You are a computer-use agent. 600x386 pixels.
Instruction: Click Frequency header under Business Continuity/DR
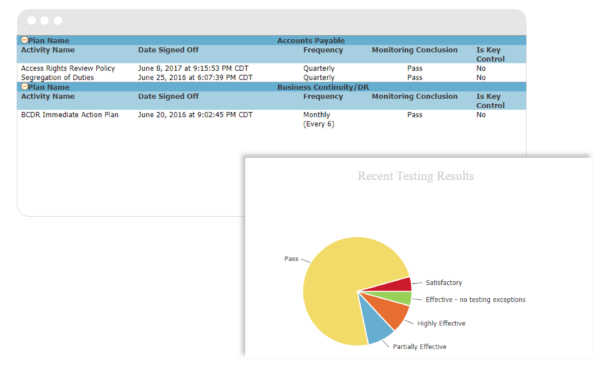tap(323, 96)
